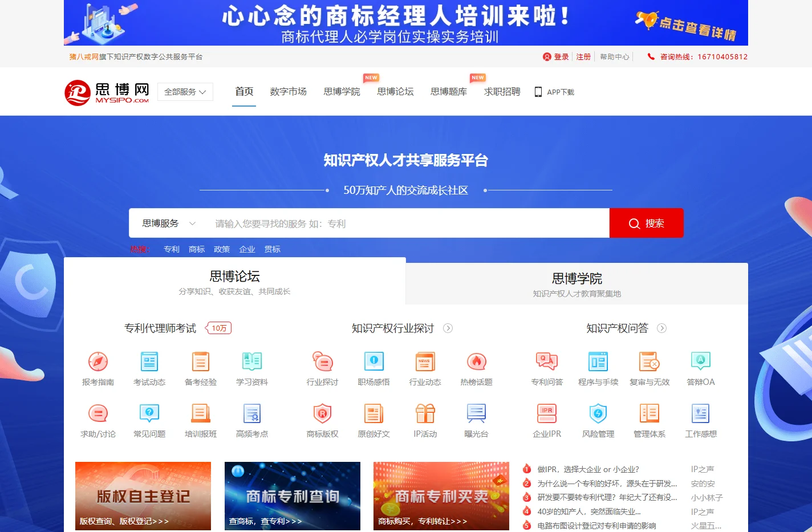Image resolution: width=812 pixels, height=532 pixels.
Task: Open the 职场感悟 icon
Action: point(374,362)
